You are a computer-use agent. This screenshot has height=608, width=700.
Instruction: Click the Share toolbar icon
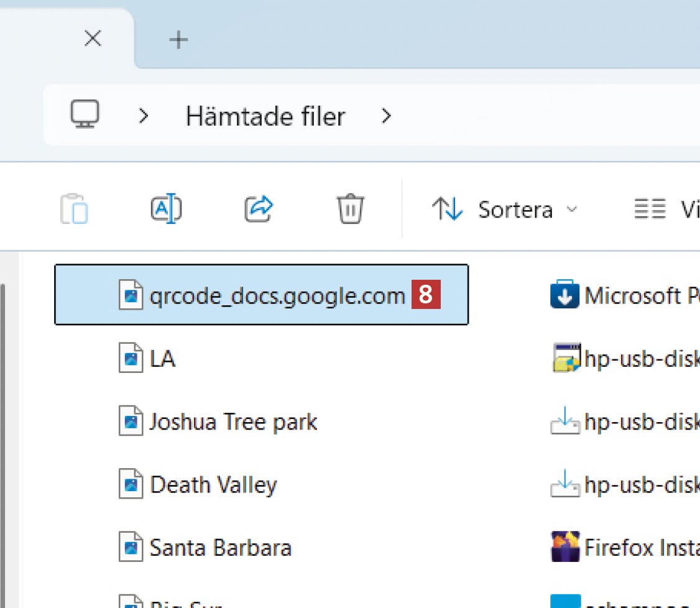coord(259,209)
